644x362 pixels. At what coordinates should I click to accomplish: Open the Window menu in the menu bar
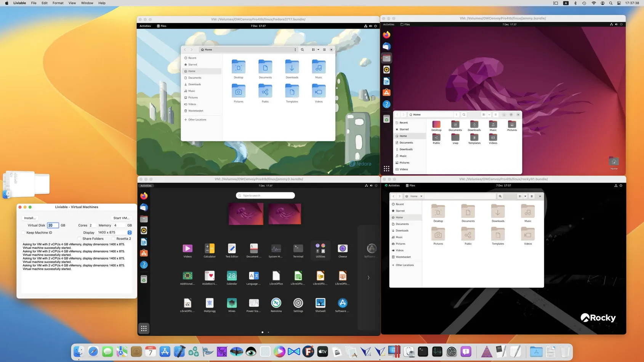(x=87, y=3)
